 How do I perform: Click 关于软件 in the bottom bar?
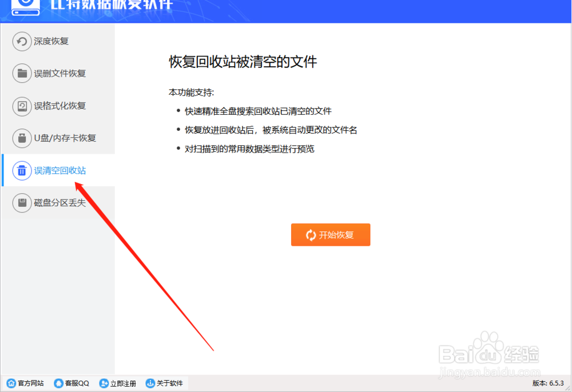coord(169,383)
